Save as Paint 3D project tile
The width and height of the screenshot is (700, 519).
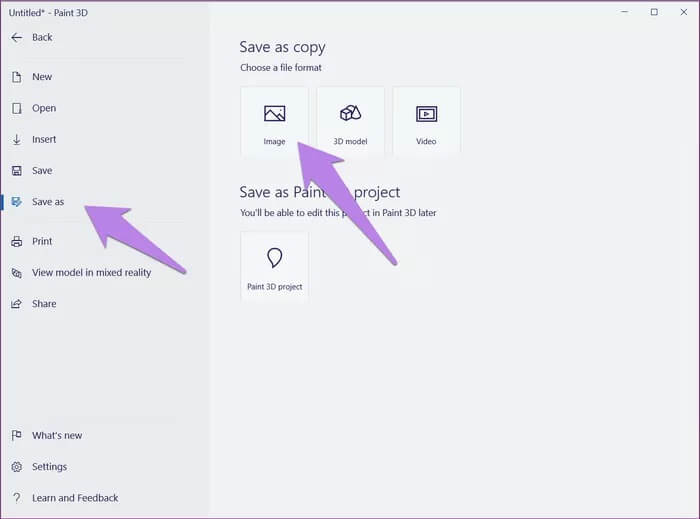pos(275,266)
